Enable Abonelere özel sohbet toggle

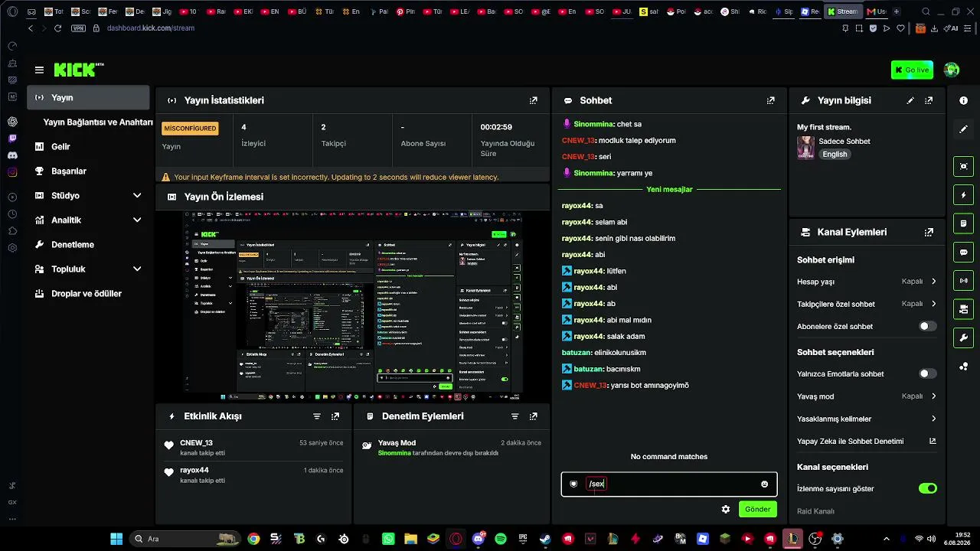pyautogui.click(x=927, y=326)
